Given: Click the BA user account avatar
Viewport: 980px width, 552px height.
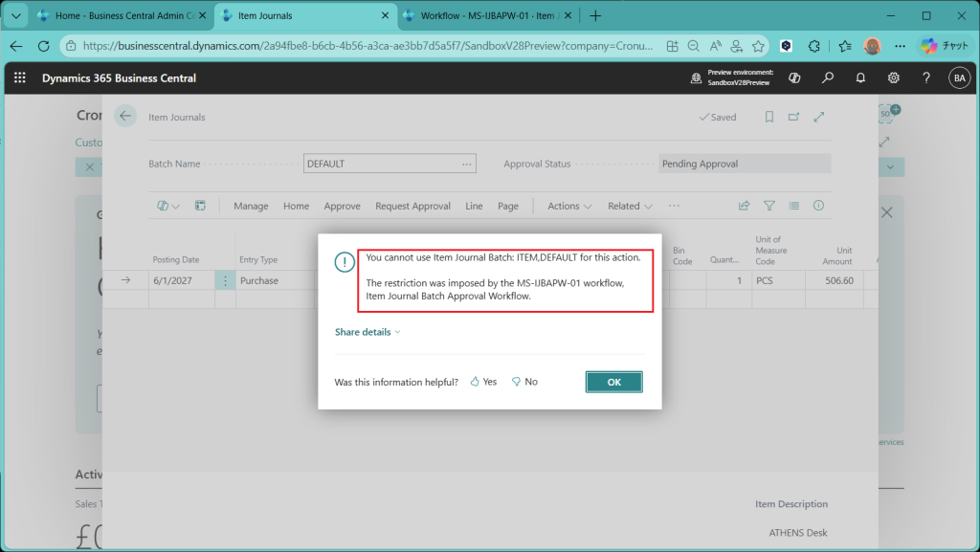Looking at the screenshot, I should 958,78.
